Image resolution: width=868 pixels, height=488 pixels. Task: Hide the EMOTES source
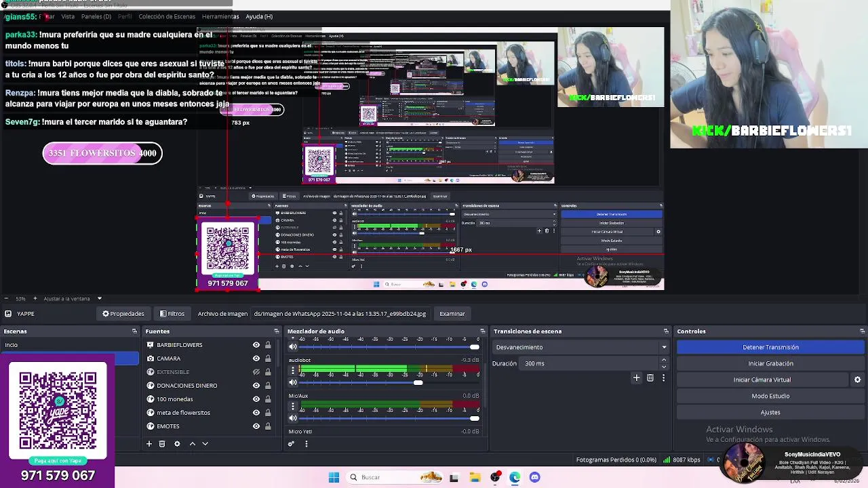tap(256, 426)
